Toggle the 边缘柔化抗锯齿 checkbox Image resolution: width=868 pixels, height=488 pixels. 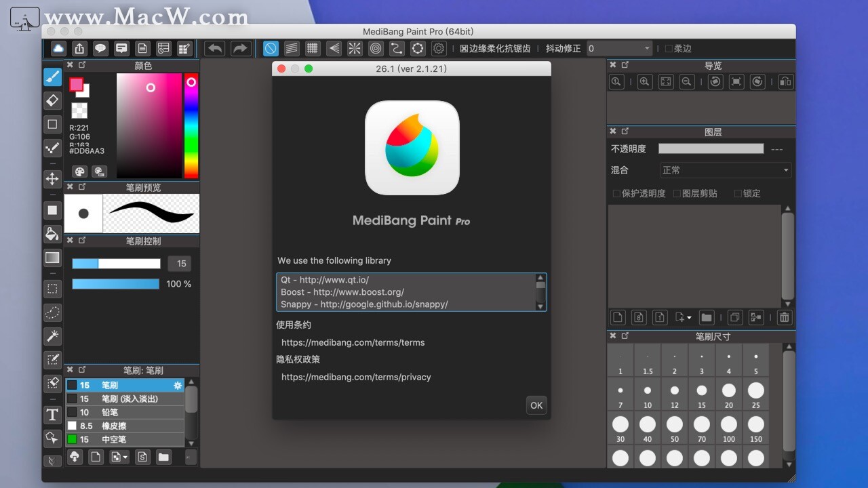(x=464, y=49)
